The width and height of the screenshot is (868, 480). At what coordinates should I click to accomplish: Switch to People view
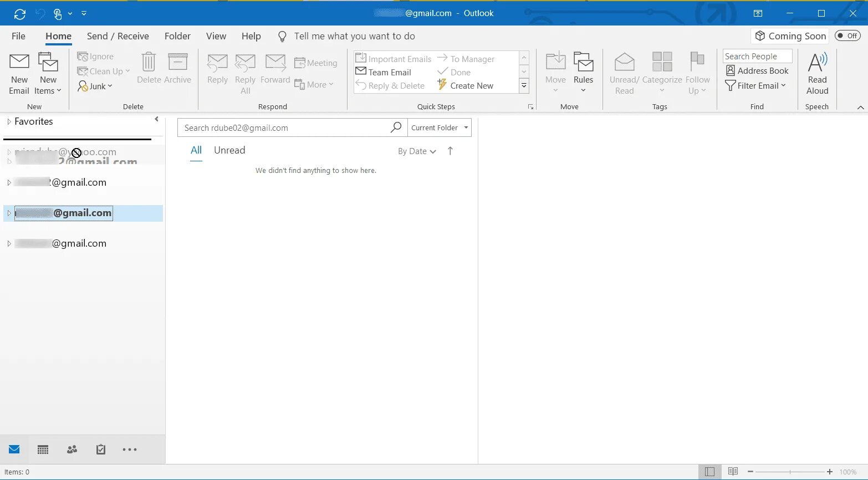tap(72, 450)
